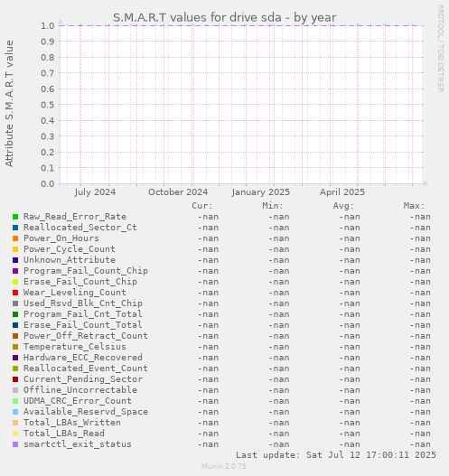
Task: Click the Cur: column header
Action: [202, 206]
